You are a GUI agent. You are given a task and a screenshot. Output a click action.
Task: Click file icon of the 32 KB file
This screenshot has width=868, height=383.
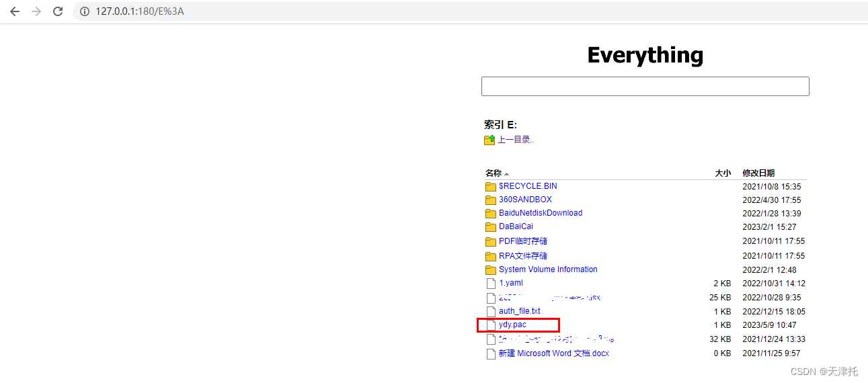coord(491,339)
